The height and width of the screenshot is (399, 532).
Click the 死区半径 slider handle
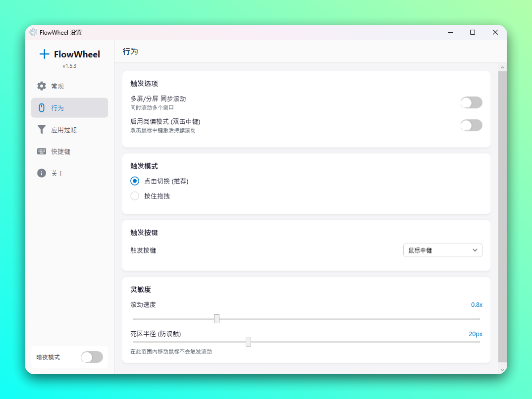pyautogui.click(x=248, y=342)
